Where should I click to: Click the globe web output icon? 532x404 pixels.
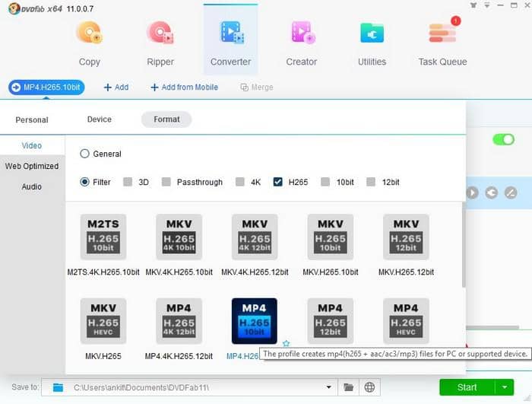coord(369,387)
